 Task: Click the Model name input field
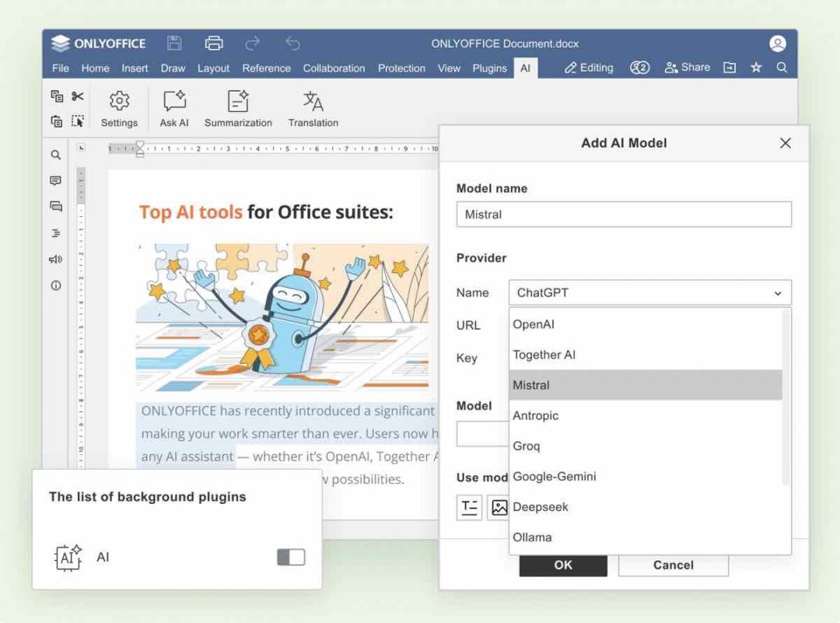pyautogui.click(x=624, y=215)
